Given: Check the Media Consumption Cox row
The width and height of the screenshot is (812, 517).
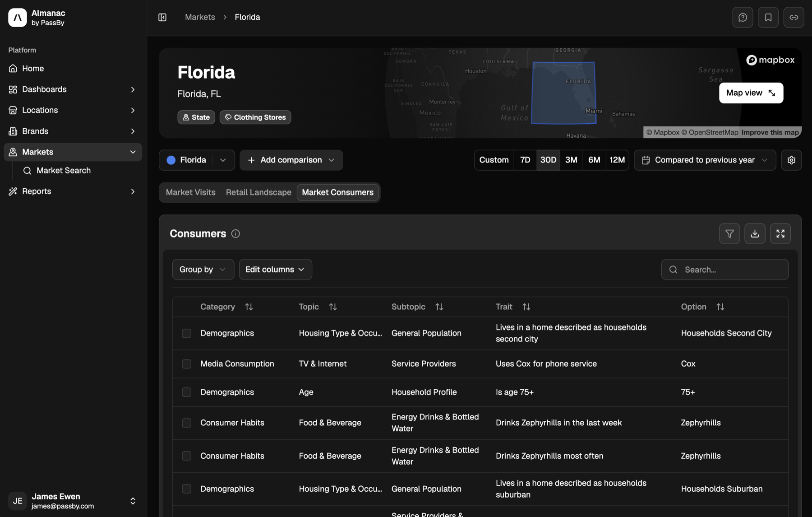Looking at the screenshot, I should coord(186,364).
